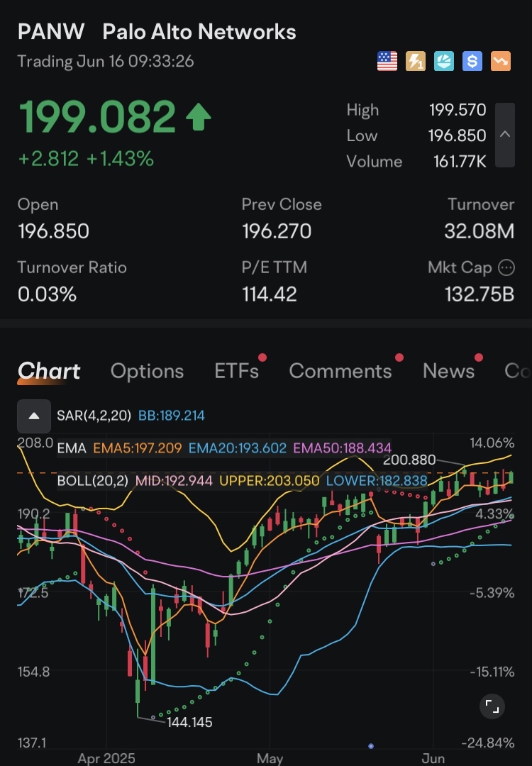Tap the blue dollar sign badge icon
This screenshot has height=766, width=532.
472,62
